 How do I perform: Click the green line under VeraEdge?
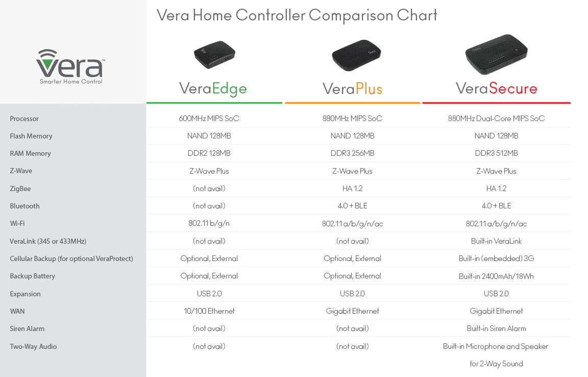coord(214,103)
